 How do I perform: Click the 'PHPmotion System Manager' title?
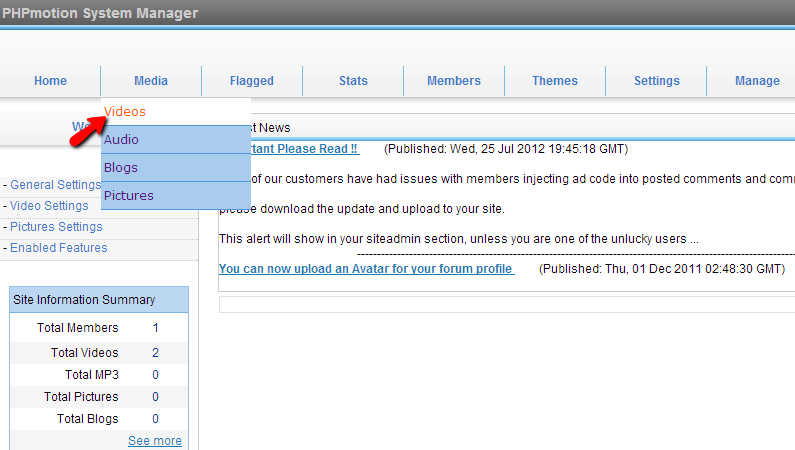100,13
